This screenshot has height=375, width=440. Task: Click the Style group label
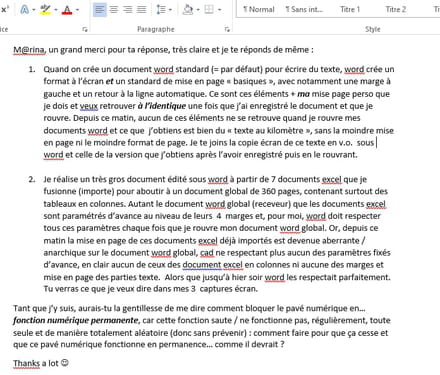[x=373, y=29]
